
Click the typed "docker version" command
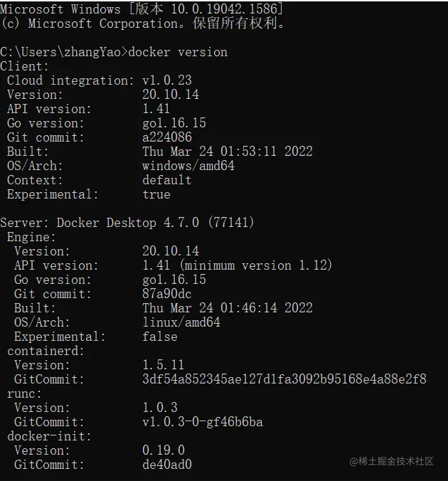178,52
